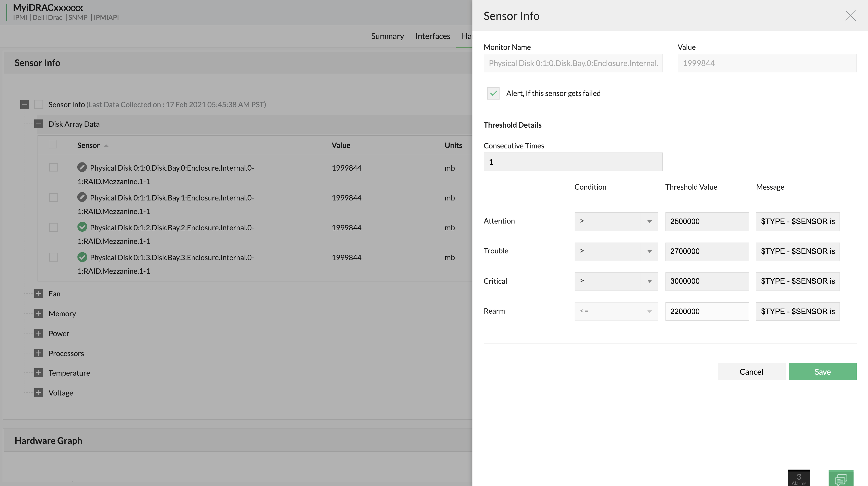
Task: Close the Sensor Info panel with X
Action: coord(850,16)
